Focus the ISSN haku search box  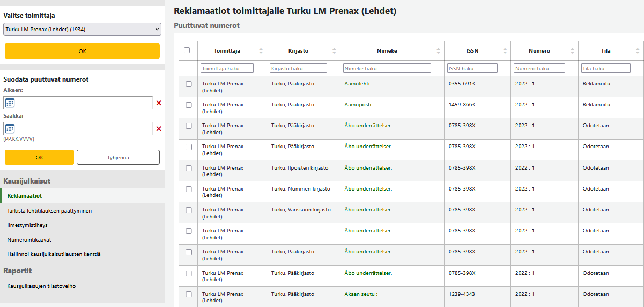click(x=472, y=69)
